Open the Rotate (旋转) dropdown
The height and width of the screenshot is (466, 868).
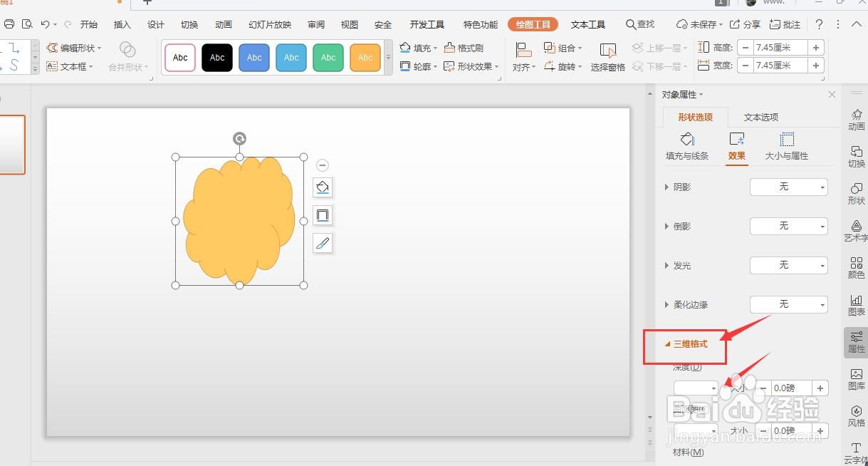pyautogui.click(x=563, y=66)
